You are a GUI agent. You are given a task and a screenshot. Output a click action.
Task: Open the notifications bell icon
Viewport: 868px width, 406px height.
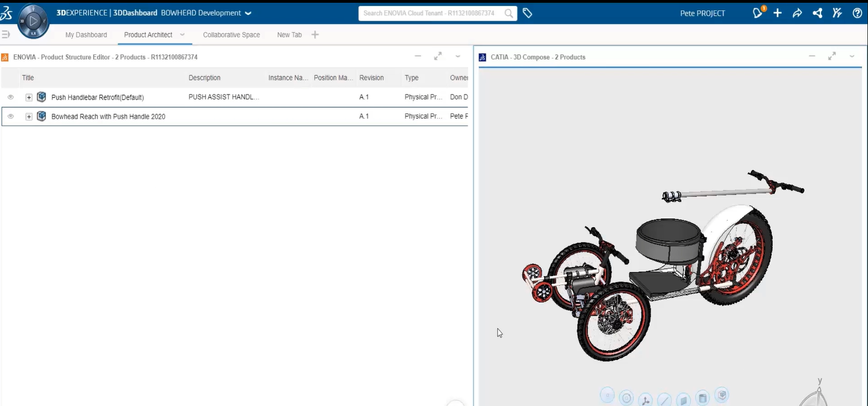pos(758,13)
